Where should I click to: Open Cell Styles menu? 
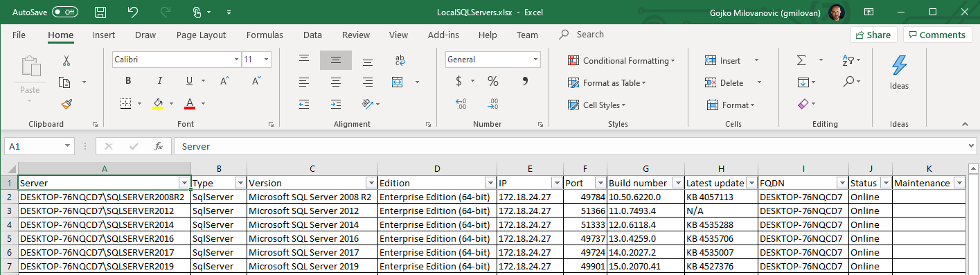click(596, 105)
